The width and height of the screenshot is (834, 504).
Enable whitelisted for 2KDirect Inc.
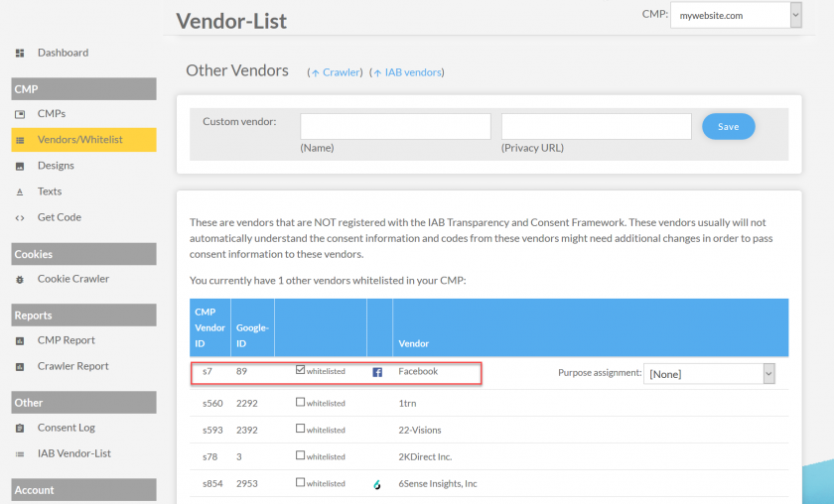coord(301,455)
